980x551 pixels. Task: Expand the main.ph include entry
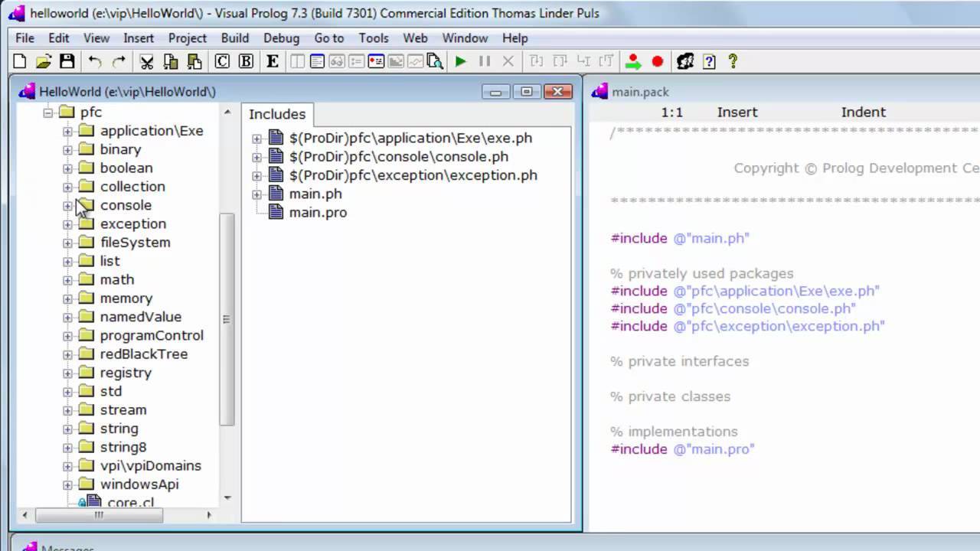[256, 194]
